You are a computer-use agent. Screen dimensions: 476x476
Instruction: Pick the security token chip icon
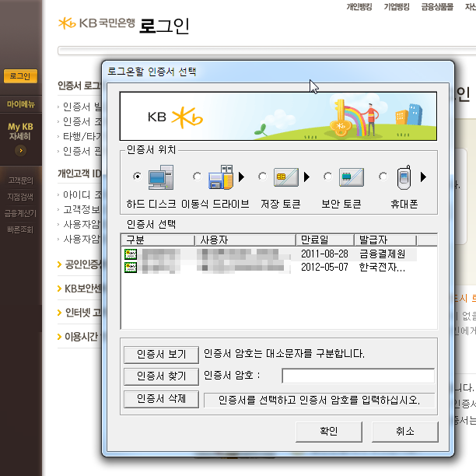352,177
